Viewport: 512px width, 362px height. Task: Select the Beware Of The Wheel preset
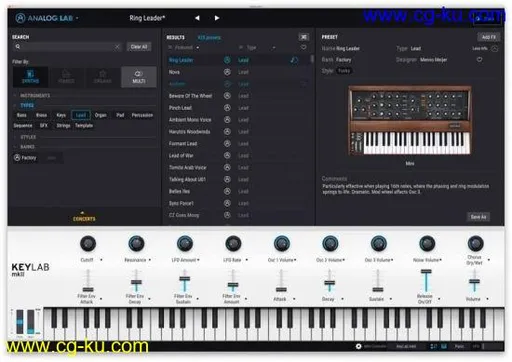click(190, 96)
